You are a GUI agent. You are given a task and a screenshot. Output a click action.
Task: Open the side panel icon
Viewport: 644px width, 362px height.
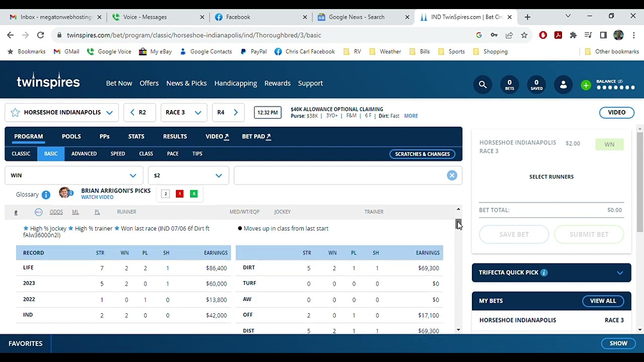[603, 35]
